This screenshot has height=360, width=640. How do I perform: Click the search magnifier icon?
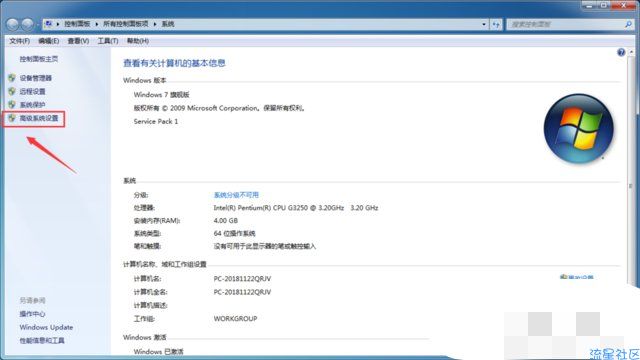[628, 24]
